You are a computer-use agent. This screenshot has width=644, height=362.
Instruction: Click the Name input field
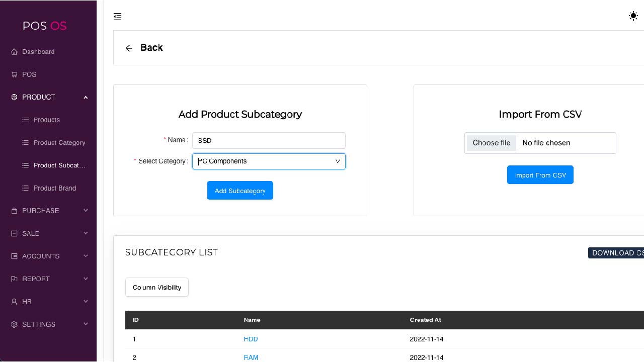269,141
